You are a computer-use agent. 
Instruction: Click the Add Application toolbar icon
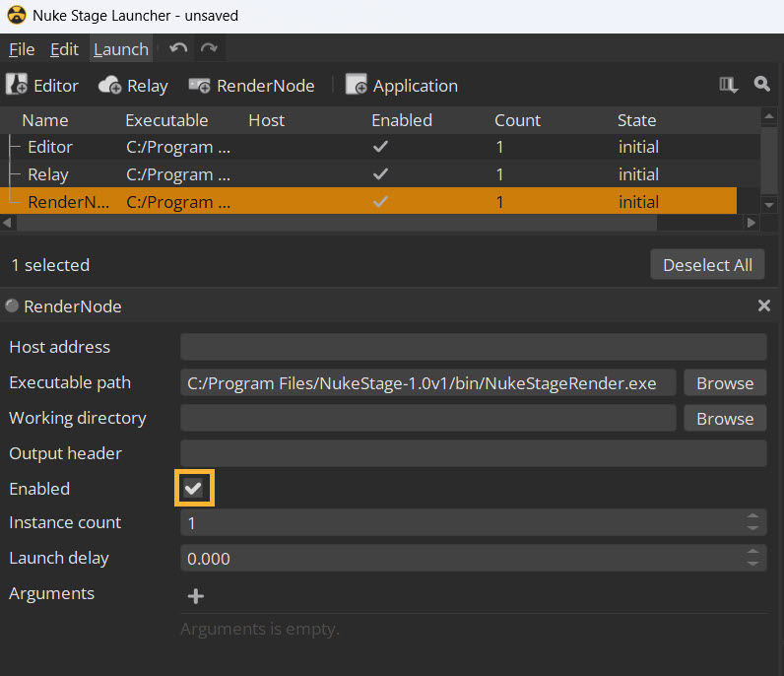tap(356, 86)
